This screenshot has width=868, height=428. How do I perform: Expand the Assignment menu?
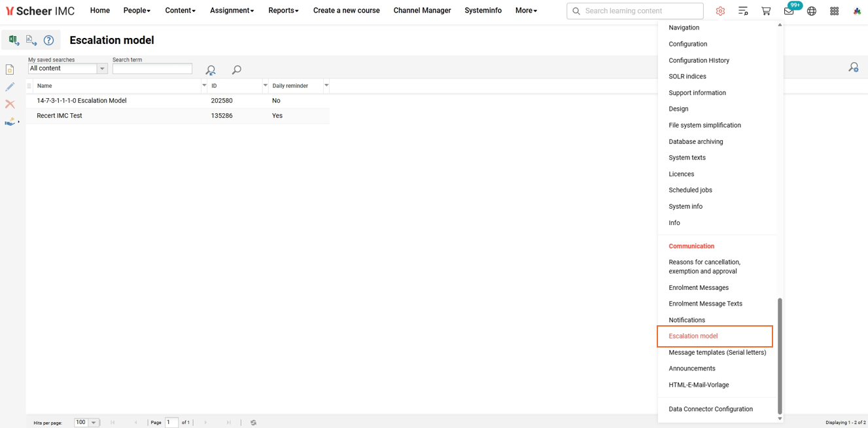232,10
